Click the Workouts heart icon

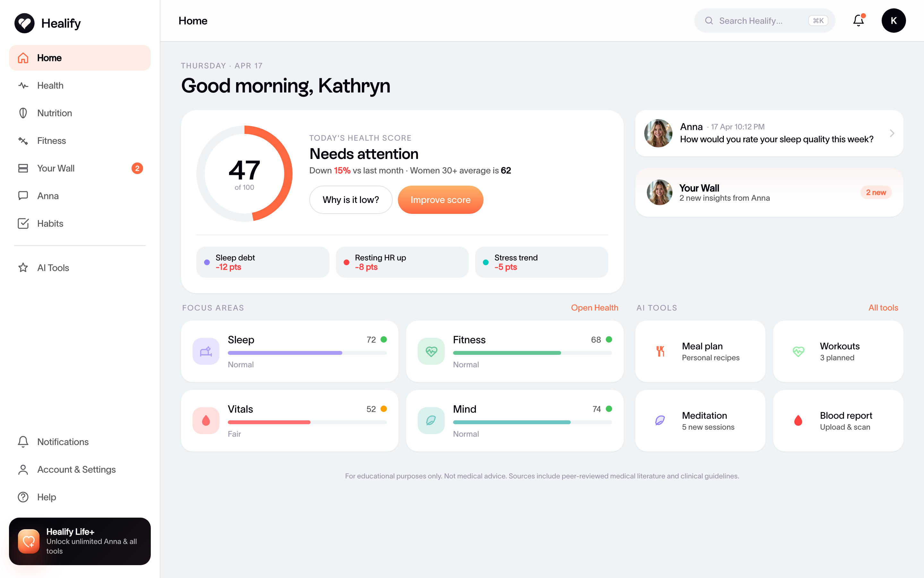[x=798, y=351]
